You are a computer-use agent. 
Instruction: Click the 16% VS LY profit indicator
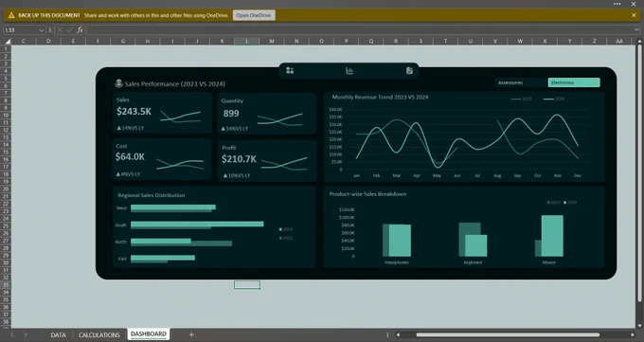tap(237, 175)
